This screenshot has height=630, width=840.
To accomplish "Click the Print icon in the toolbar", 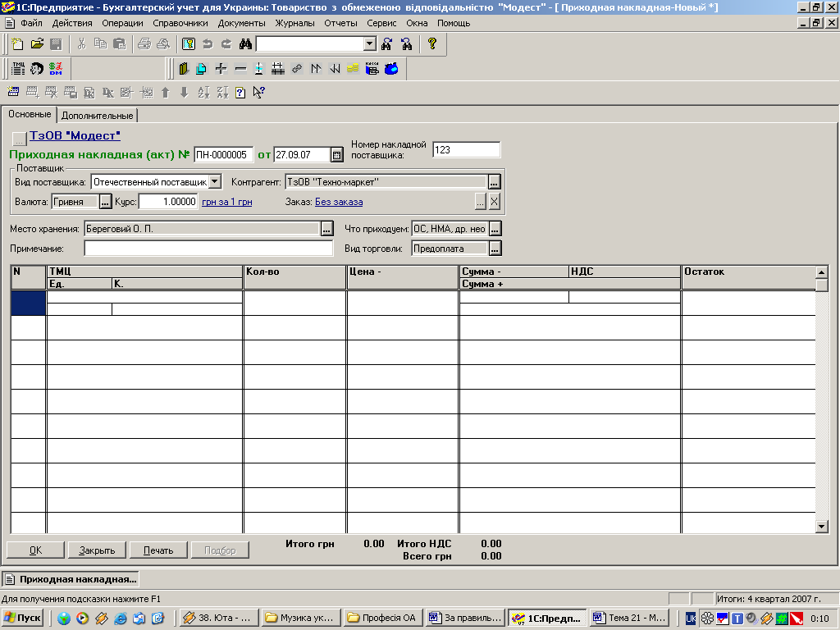I will (x=144, y=44).
